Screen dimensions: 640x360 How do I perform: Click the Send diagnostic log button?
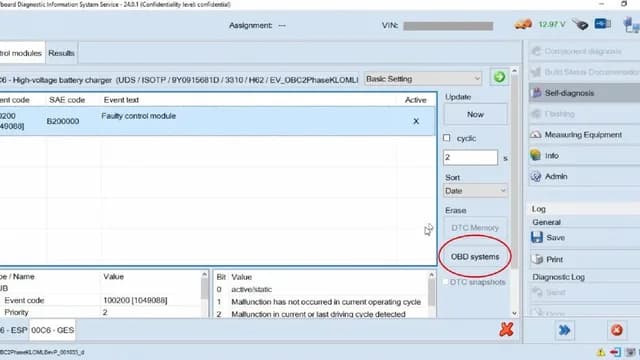click(584, 292)
